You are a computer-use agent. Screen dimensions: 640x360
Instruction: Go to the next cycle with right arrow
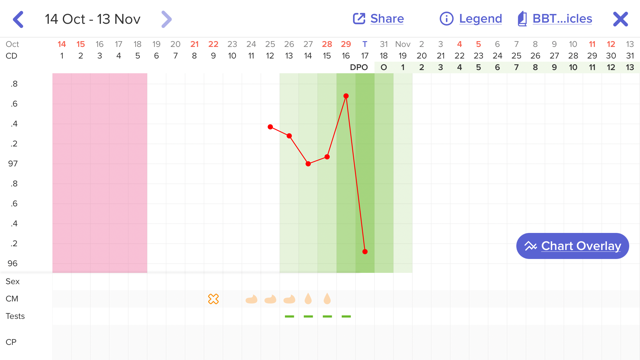pos(167,19)
